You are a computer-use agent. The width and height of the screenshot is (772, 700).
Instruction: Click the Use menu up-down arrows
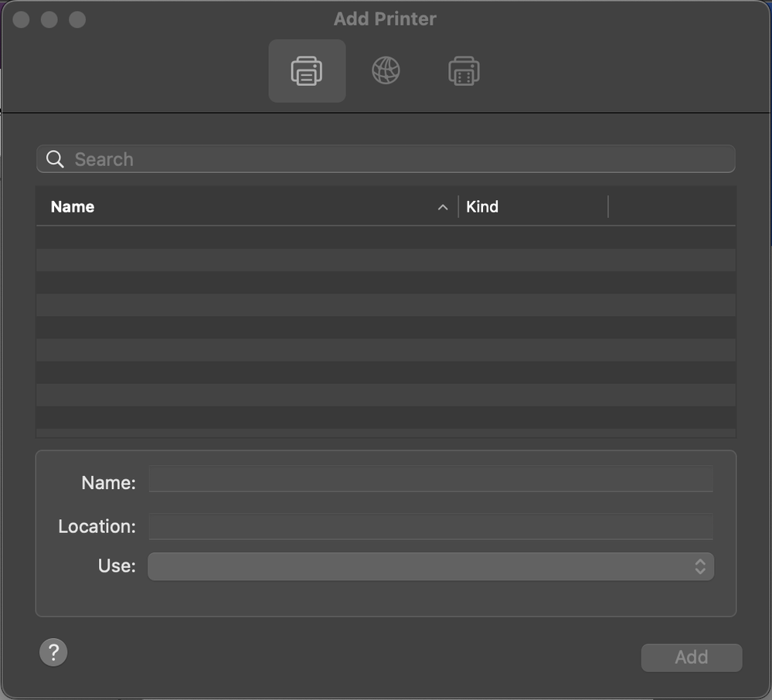(x=699, y=566)
